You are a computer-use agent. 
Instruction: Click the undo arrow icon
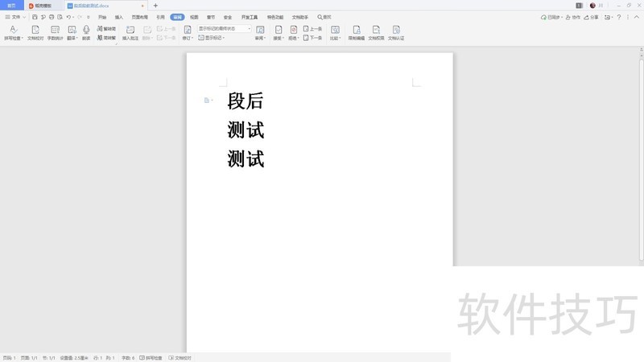(x=68, y=17)
